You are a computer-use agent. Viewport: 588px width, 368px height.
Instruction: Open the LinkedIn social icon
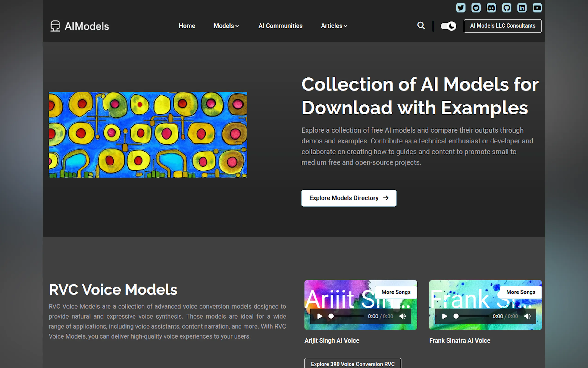pyautogui.click(x=522, y=8)
